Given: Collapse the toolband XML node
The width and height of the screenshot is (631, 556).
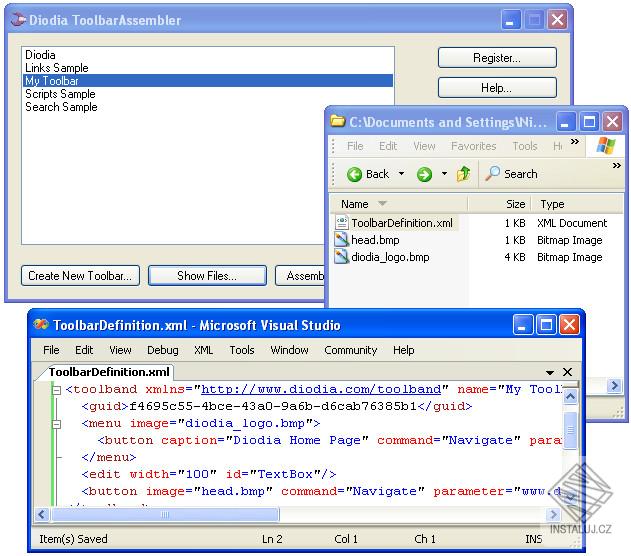Looking at the screenshot, I should (x=57, y=390).
